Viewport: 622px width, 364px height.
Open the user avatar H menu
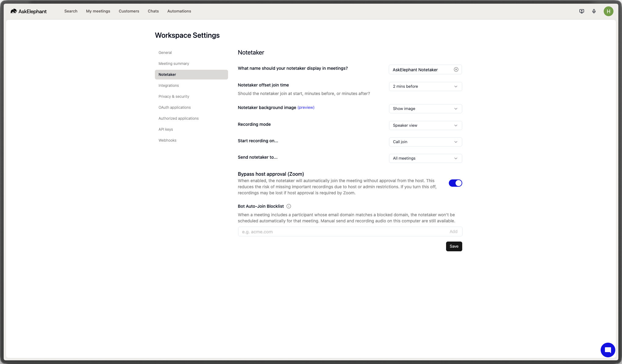tap(609, 11)
